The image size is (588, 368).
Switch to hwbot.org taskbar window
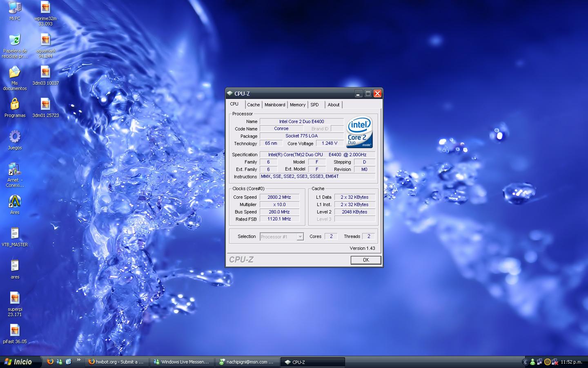[117, 362]
